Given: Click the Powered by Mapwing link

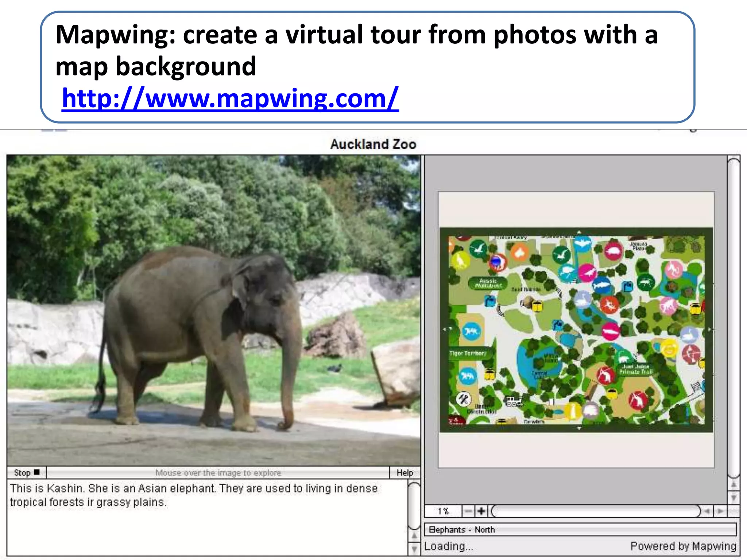Looking at the screenshot, I should click(x=683, y=546).
